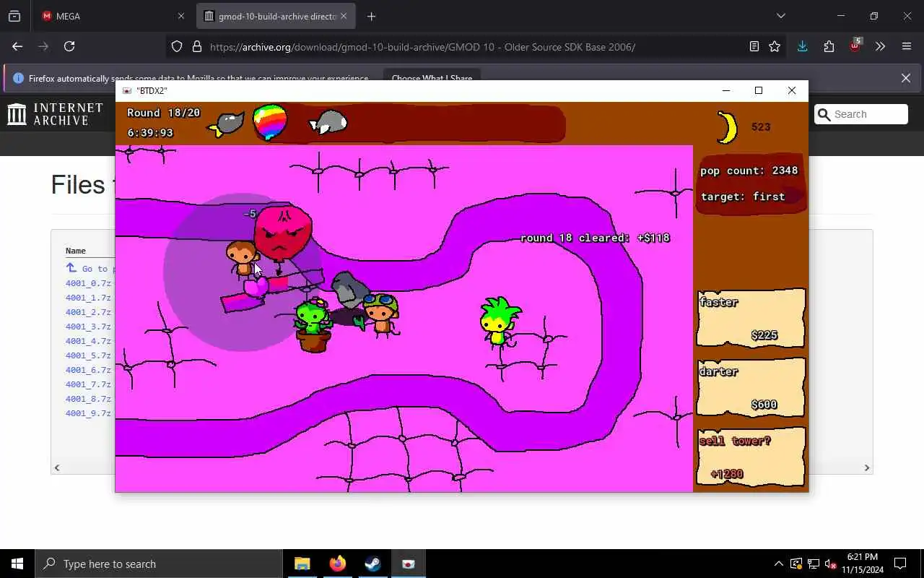924x578 pixels.
Task: Bookmark this page with star icon
Action: pos(775,47)
